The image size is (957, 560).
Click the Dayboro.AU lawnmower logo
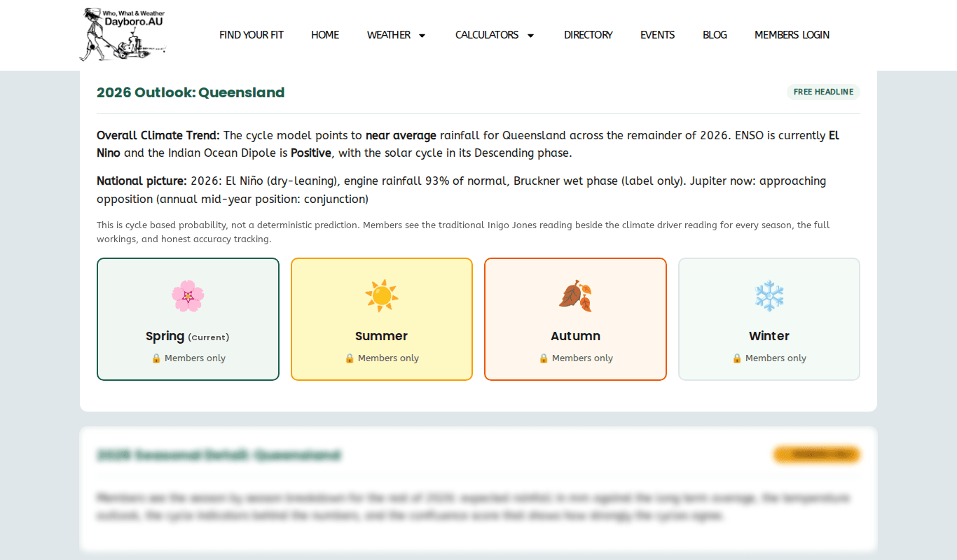pyautogui.click(x=123, y=34)
